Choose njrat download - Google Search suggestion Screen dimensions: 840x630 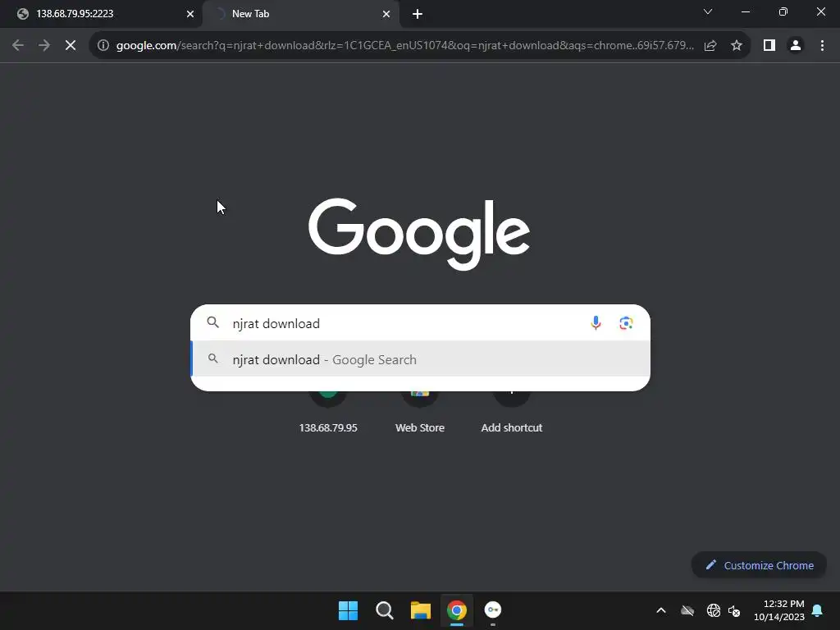coord(421,359)
